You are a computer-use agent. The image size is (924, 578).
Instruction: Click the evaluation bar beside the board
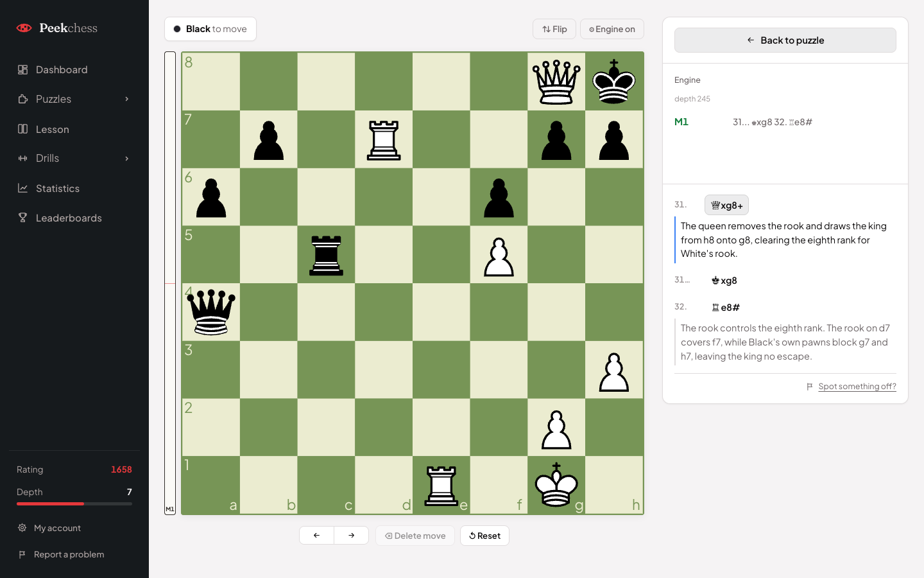(170, 283)
